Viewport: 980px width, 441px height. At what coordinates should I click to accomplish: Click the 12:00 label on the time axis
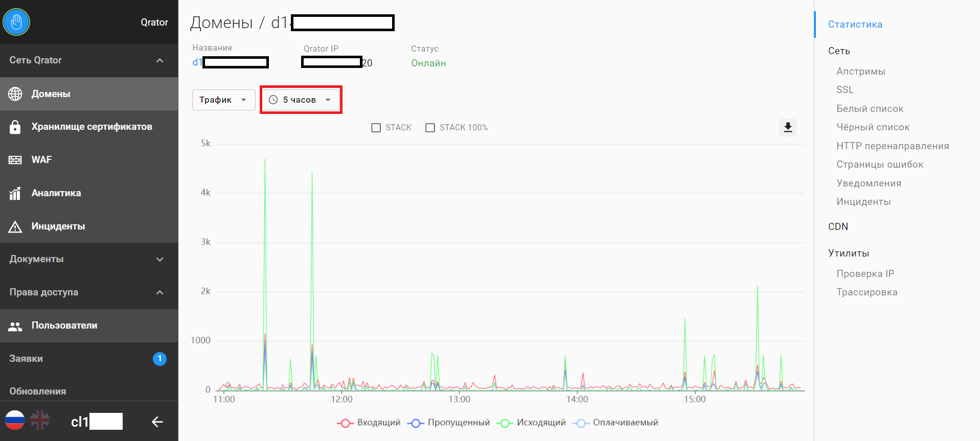pos(341,400)
